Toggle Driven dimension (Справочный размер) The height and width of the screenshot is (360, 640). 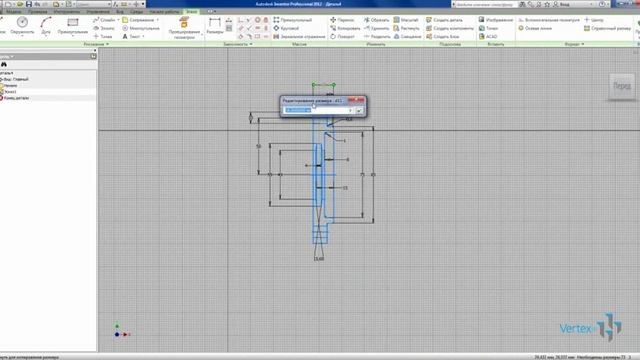[607, 28]
